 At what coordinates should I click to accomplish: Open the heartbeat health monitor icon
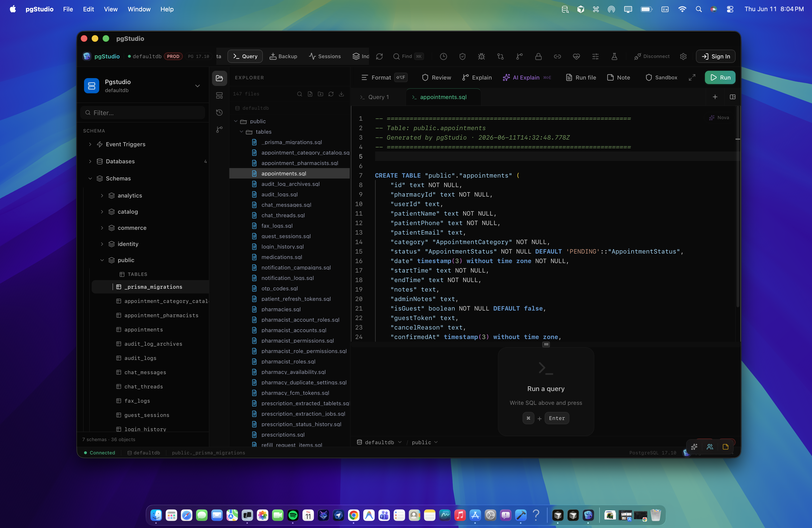[x=576, y=56]
